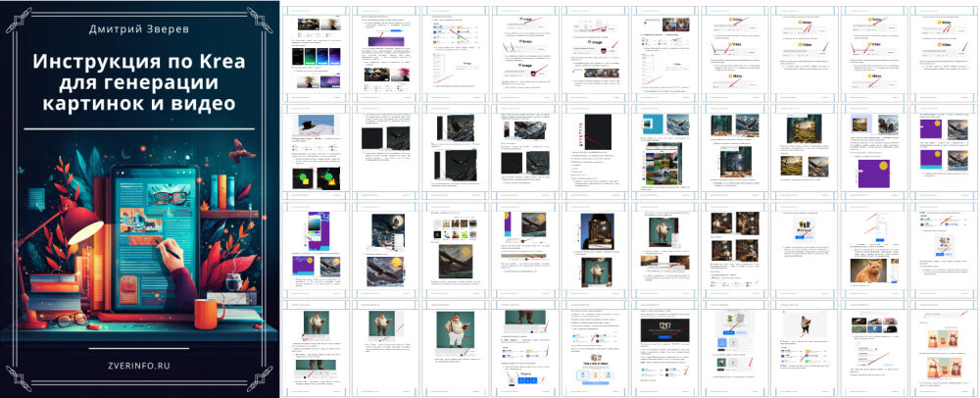Open page thumbnail with tall black rectangle
980x398 pixels.
pos(592,149)
